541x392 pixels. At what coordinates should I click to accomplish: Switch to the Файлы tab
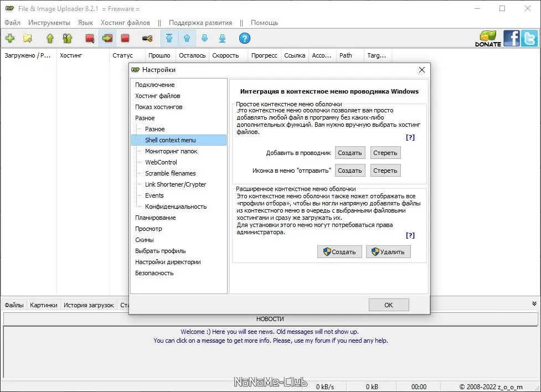pyautogui.click(x=14, y=305)
